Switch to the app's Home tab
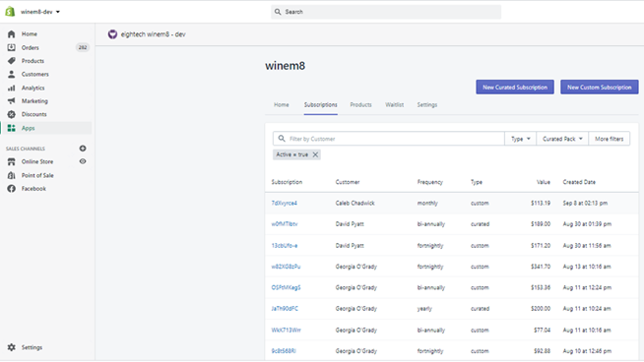This screenshot has width=644, height=362. coord(282,105)
